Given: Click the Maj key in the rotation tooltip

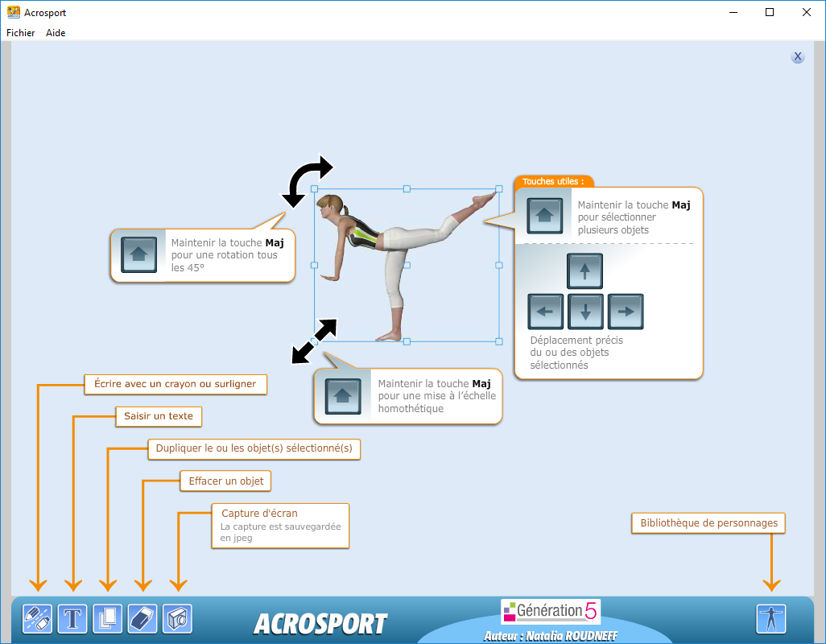Looking at the screenshot, I should tap(140, 255).
